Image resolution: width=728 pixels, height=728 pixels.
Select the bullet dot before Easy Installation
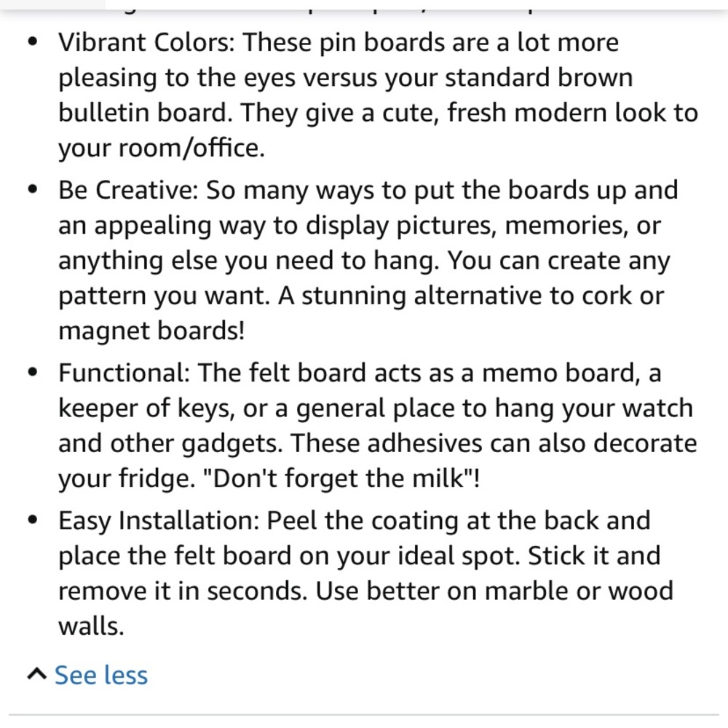[33, 520]
